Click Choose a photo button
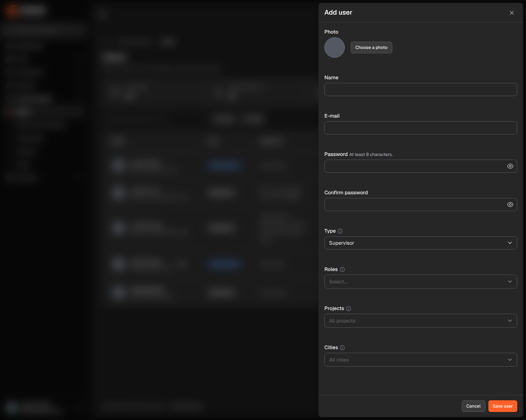 tap(371, 47)
